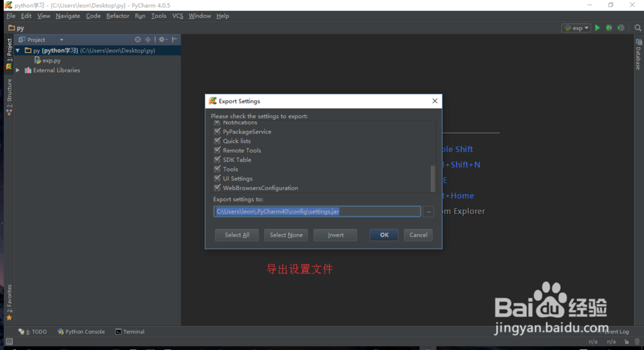
Task: Collapse py project root arrow
Action: click(x=17, y=50)
